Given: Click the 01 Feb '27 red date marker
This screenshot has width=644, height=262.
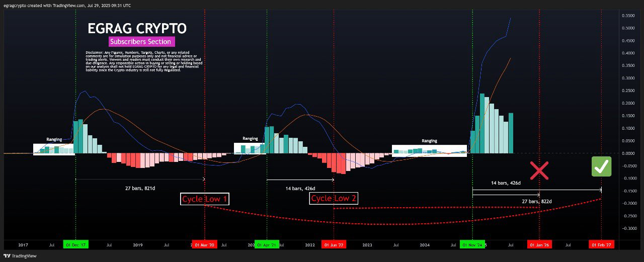Looking at the screenshot, I should click(602, 244).
